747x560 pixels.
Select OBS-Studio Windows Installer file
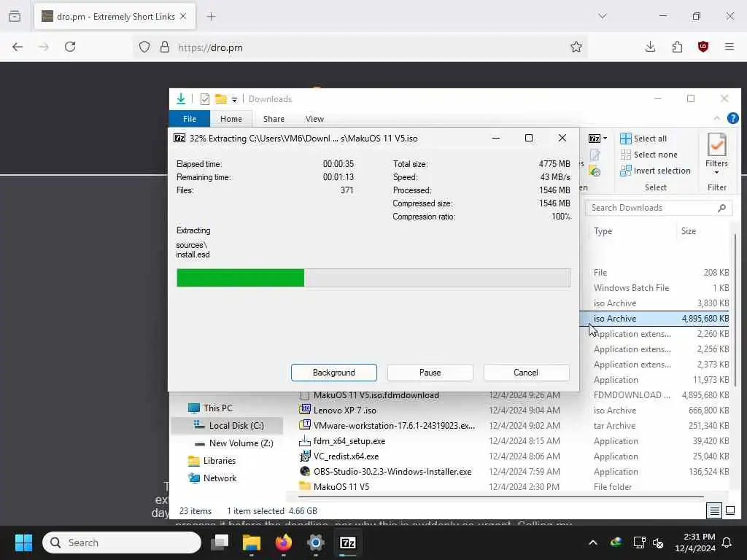(392, 472)
